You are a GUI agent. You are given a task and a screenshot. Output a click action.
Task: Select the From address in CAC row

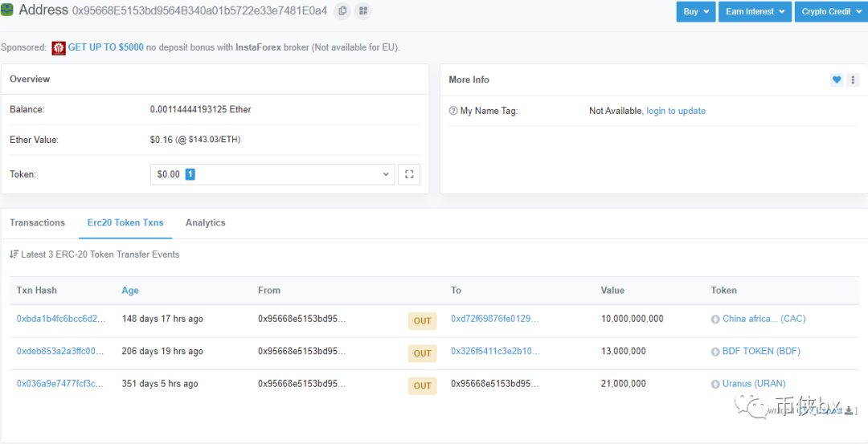pos(301,319)
